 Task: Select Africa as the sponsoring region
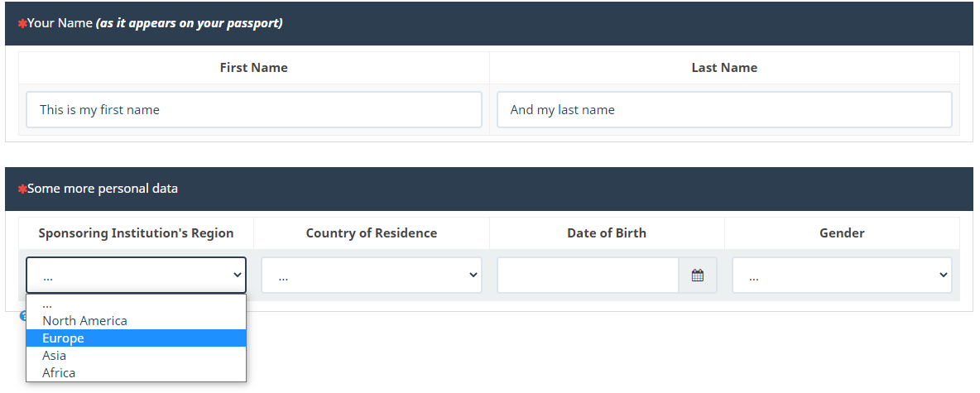[59, 373]
